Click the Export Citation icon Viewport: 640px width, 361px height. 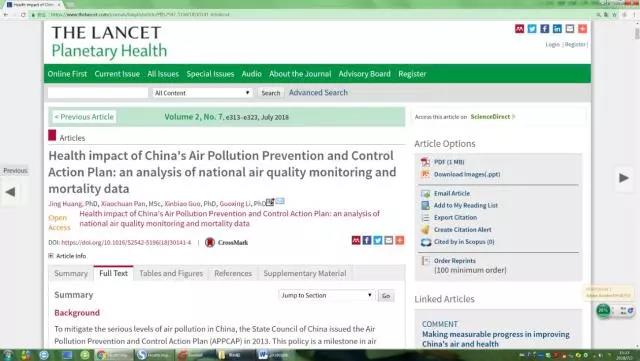pyautogui.click(x=425, y=218)
